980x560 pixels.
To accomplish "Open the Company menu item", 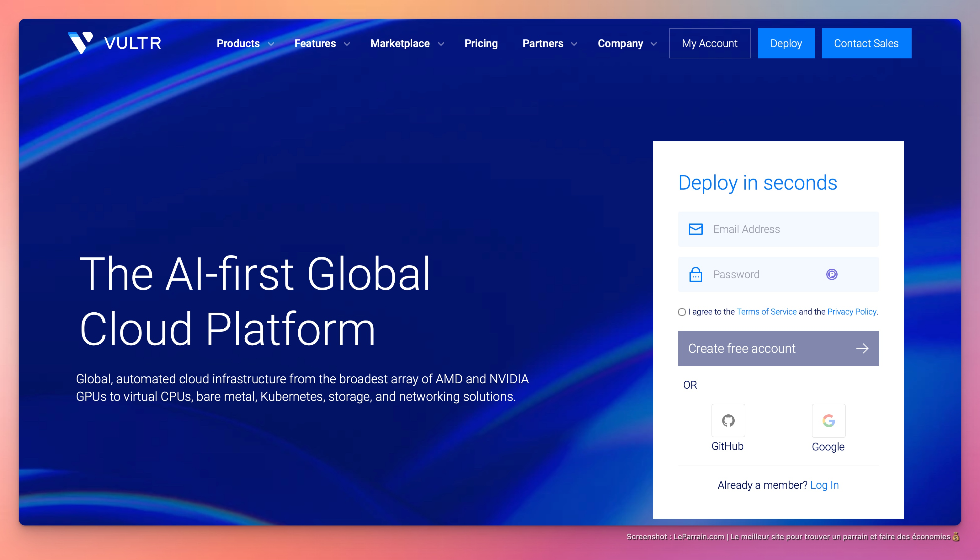I will click(x=620, y=43).
